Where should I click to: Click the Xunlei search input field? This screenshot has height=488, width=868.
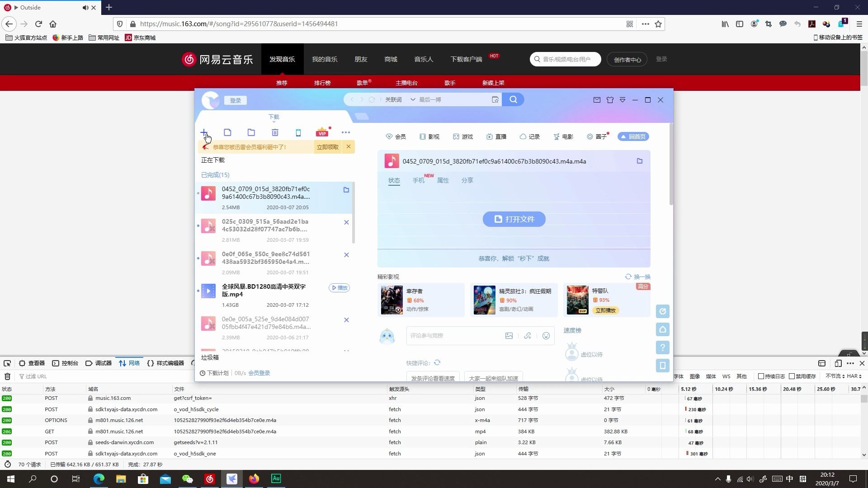point(453,99)
